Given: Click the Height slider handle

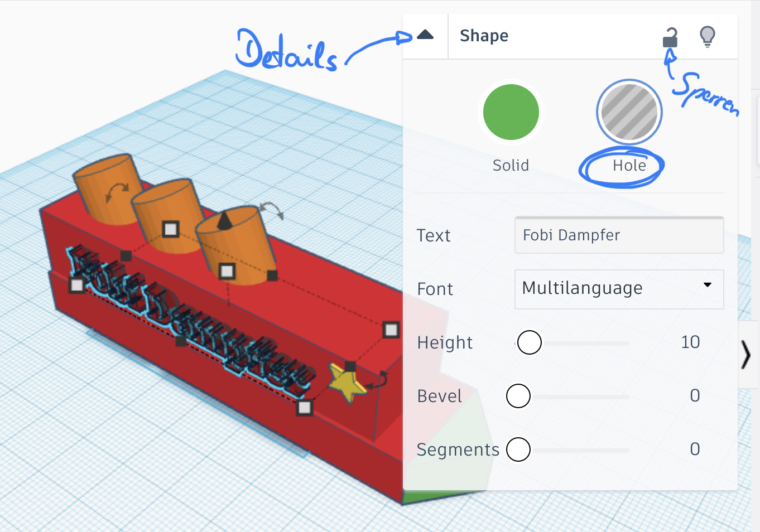Looking at the screenshot, I should tap(529, 342).
